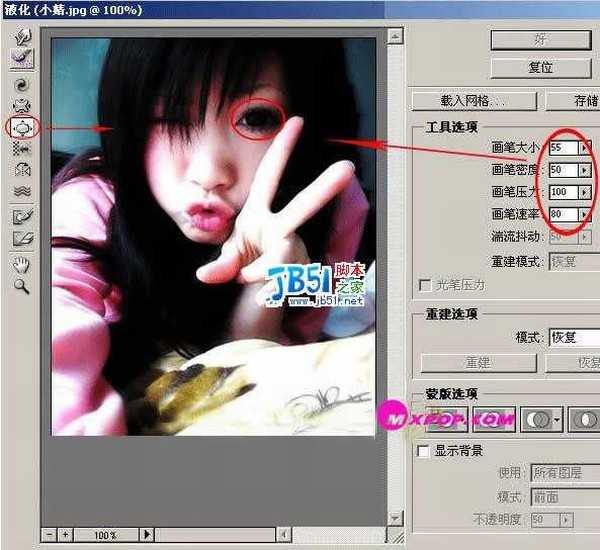Viewport: 600px width, 550px height.
Task: Select the Mirror tool
Action: tap(22, 169)
